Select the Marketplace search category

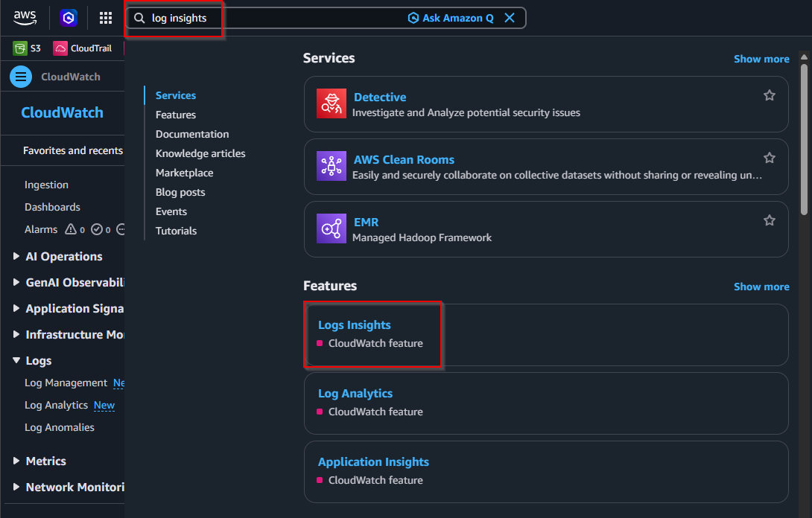[184, 173]
